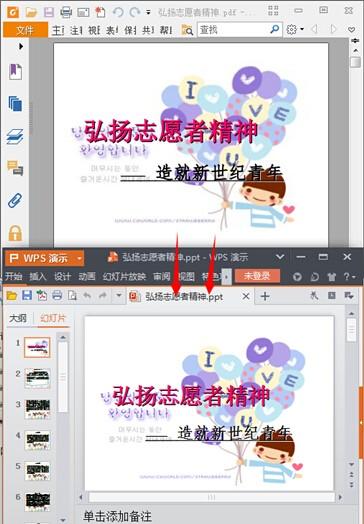Redo in the PDF reader quick toolbar

(x=135, y=12)
